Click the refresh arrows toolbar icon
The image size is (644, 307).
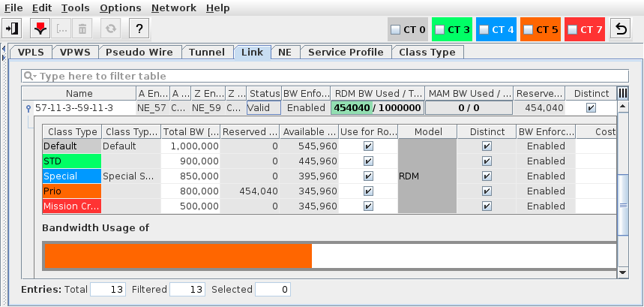112,29
